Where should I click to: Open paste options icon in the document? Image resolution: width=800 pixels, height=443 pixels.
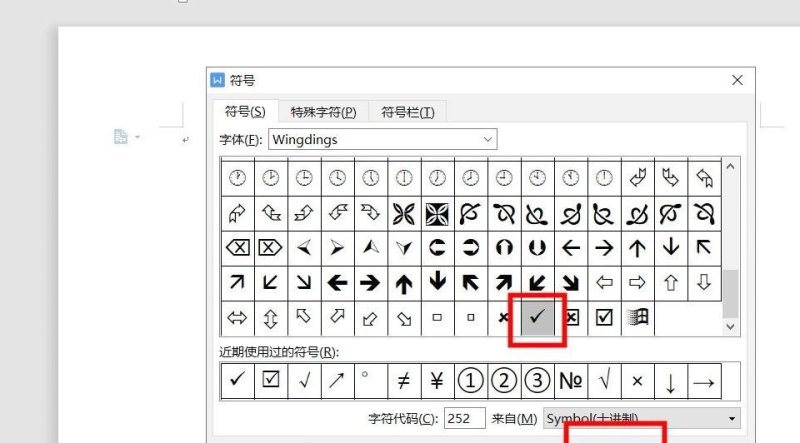[x=126, y=137]
